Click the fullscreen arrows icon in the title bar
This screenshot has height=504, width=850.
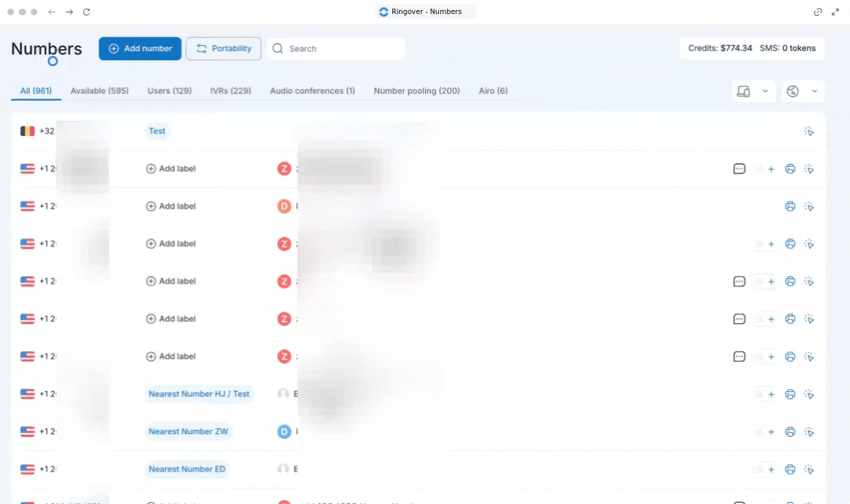(835, 12)
